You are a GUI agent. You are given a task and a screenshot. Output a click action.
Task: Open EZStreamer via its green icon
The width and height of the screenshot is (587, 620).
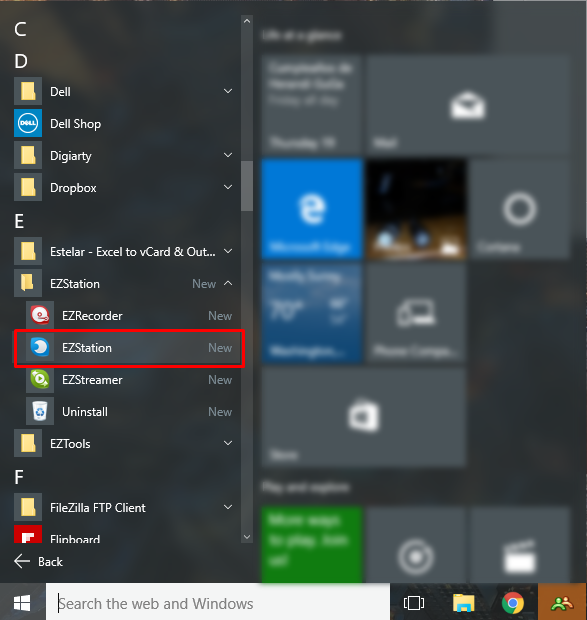(40, 380)
